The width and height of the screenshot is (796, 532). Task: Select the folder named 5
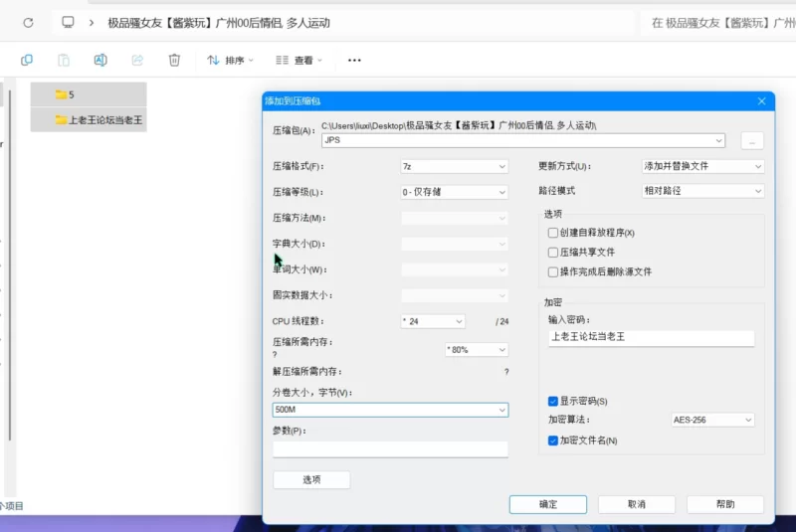point(89,94)
